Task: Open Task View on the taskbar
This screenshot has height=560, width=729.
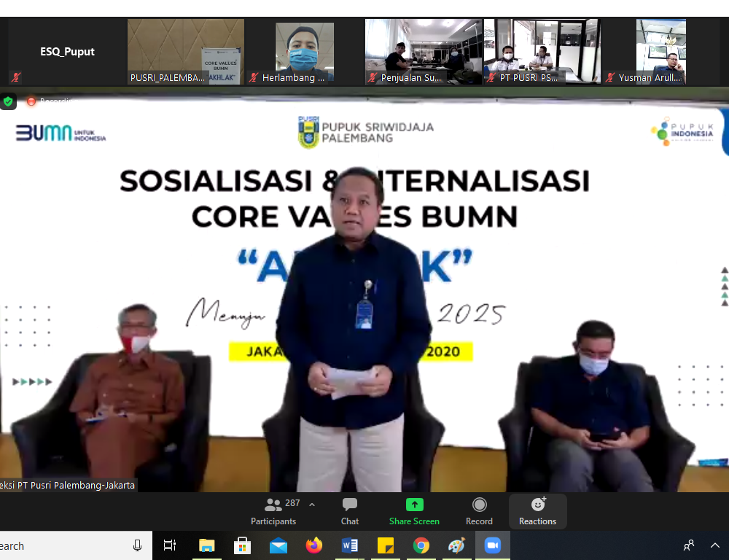Action: click(170, 545)
